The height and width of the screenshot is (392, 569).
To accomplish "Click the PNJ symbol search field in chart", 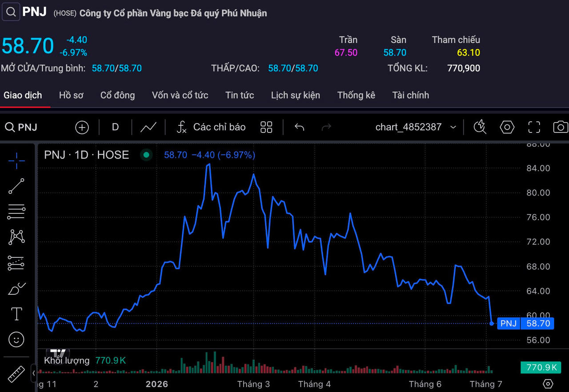I will click(21, 128).
